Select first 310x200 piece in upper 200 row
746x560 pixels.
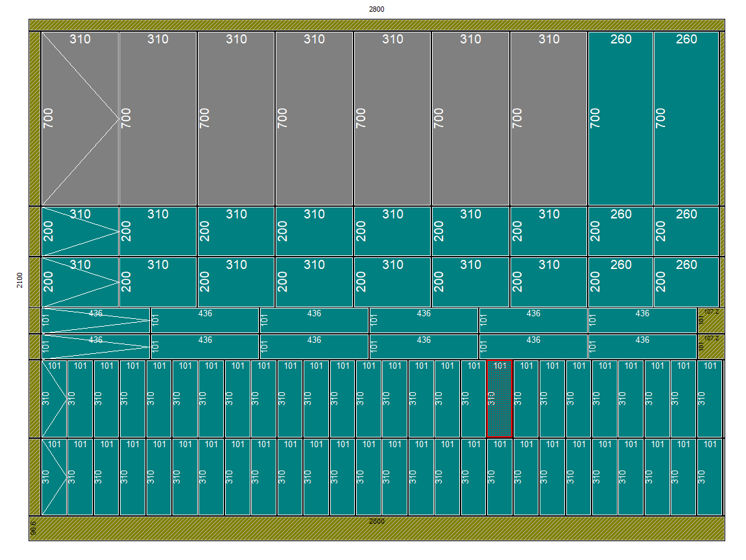tap(80, 231)
